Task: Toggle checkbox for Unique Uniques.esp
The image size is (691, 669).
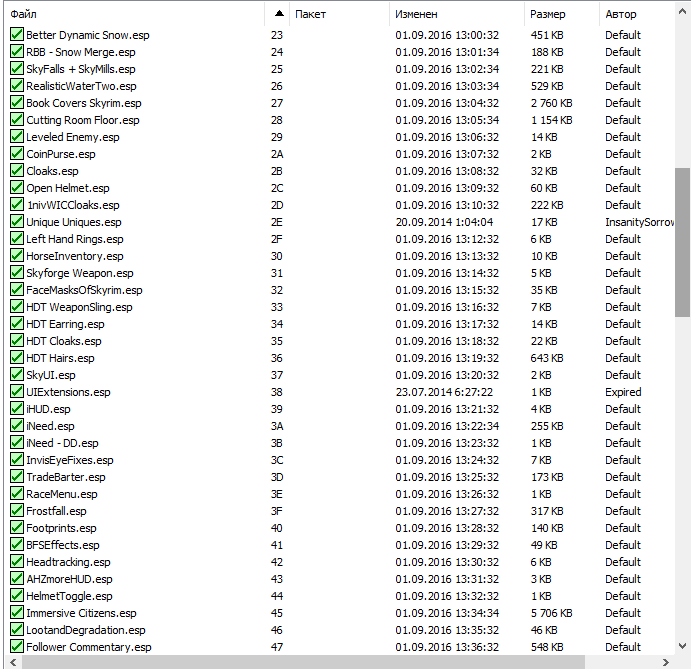Action: pos(17,221)
